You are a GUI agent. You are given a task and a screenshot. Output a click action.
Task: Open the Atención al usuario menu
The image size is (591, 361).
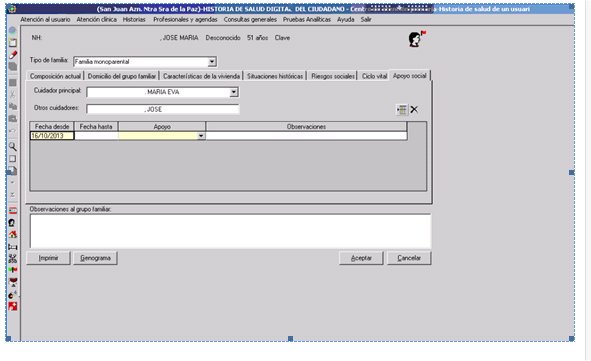point(45,20)
